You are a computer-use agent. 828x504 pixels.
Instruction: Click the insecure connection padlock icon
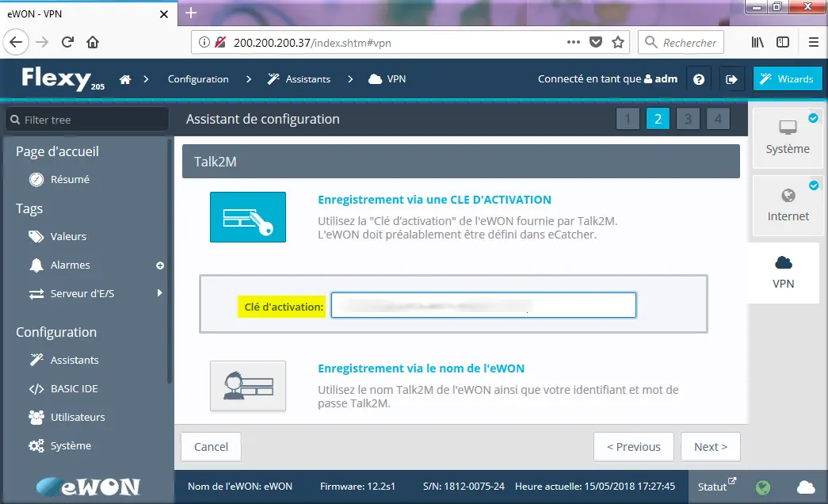point(220,42)
